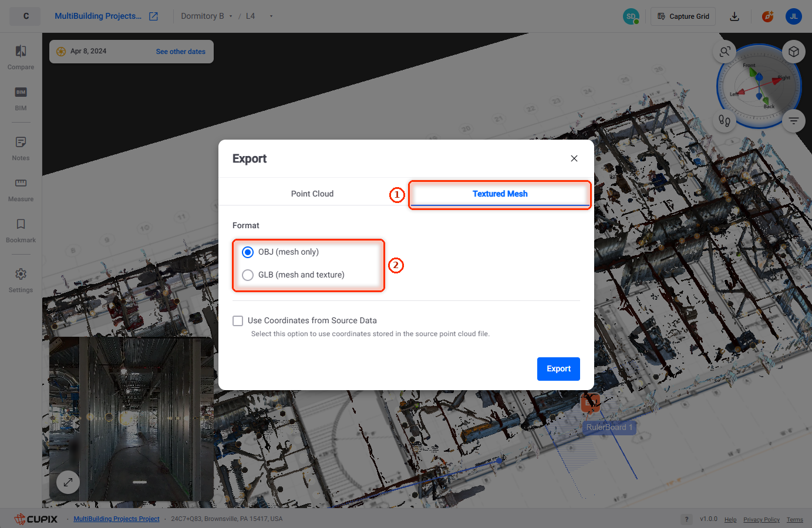Switch to the Textured Mesh tab
Image resolution: width=812 pixels, height=528 pixels.
click(x=500, y=194)
